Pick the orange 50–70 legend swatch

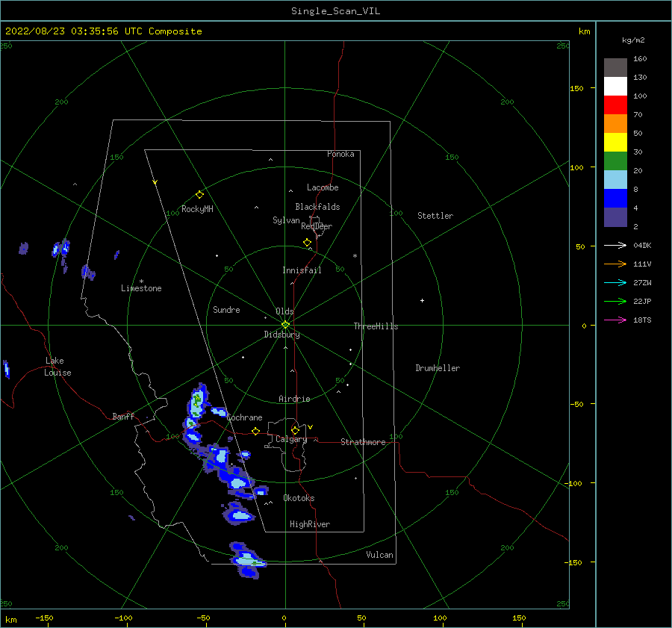click(x=615, y=124)
